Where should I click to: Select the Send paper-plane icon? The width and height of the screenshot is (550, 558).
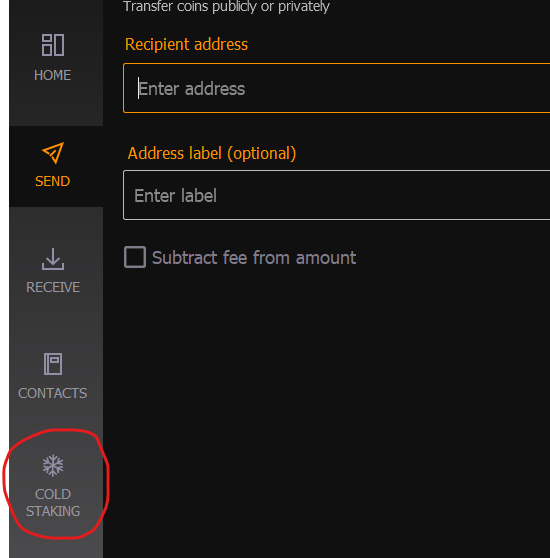coord(53,153)
